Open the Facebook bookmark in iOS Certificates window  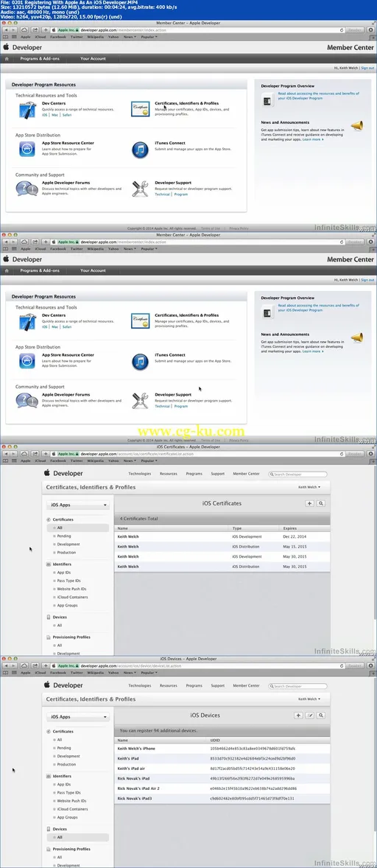(x=58, y=461)
